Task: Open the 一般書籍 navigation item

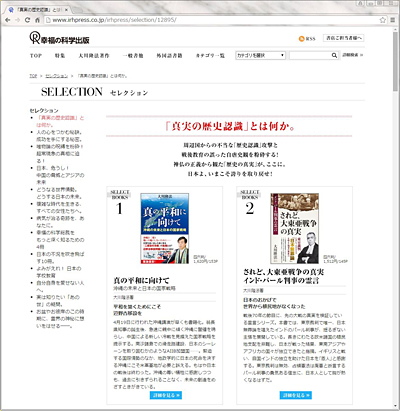Action: tap(133, 56)
